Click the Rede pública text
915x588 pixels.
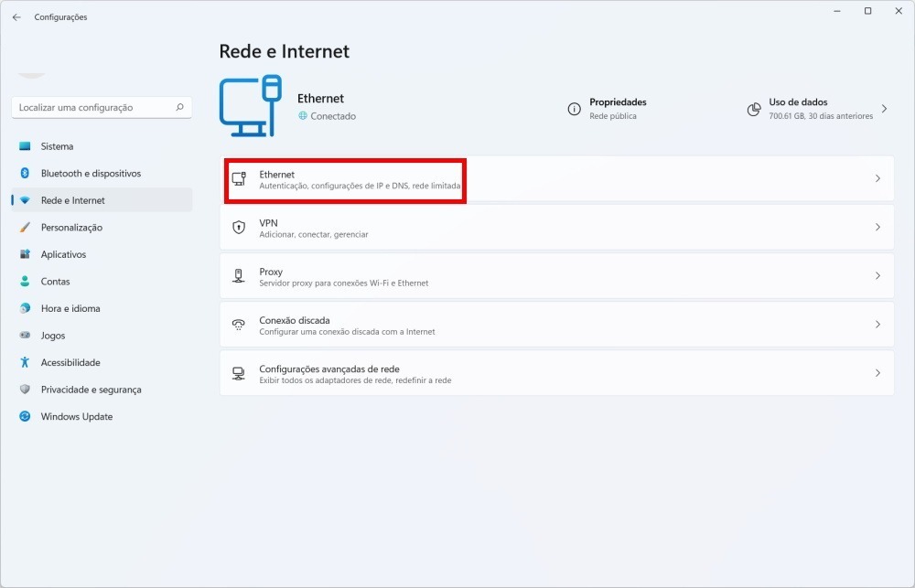click(613, 116)
